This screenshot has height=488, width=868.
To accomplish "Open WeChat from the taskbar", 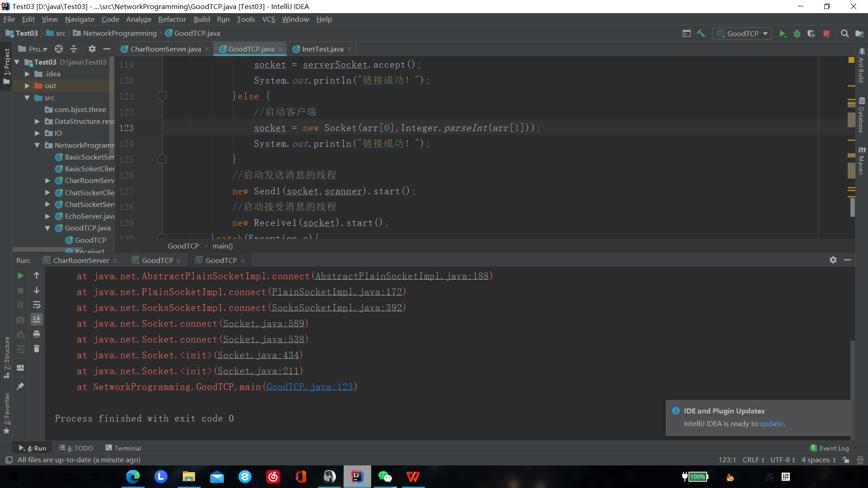I will (x=385, y=477).
